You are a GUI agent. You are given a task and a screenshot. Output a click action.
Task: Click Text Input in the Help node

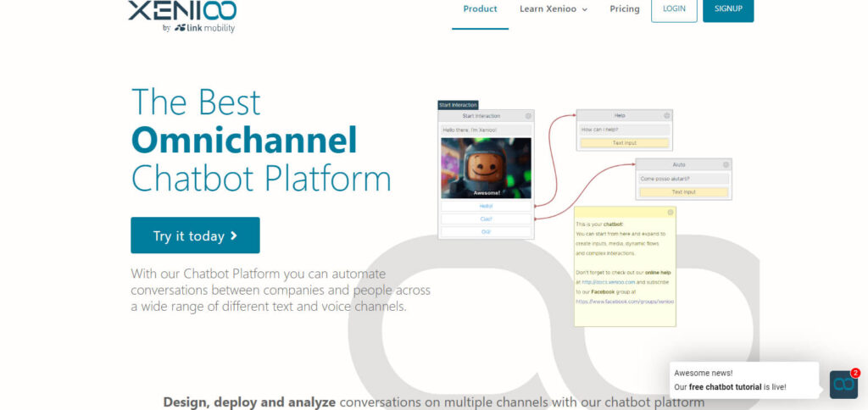[x=625, y=143]
